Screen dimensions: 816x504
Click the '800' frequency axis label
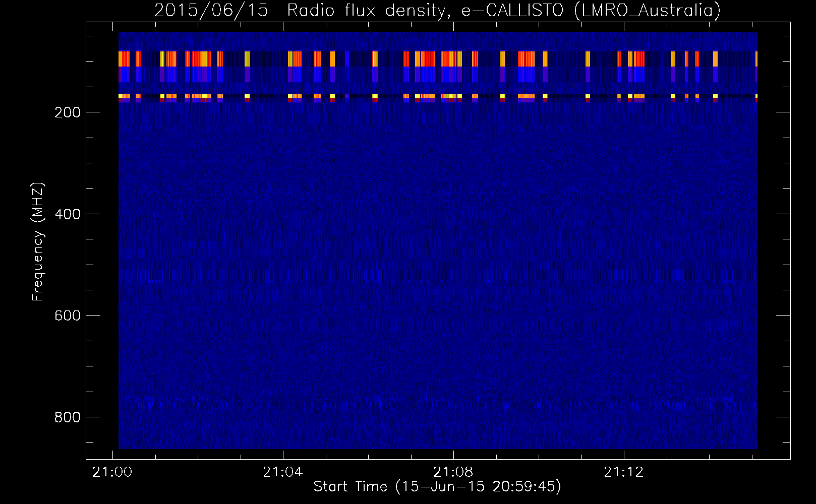[x=68, y=417]
